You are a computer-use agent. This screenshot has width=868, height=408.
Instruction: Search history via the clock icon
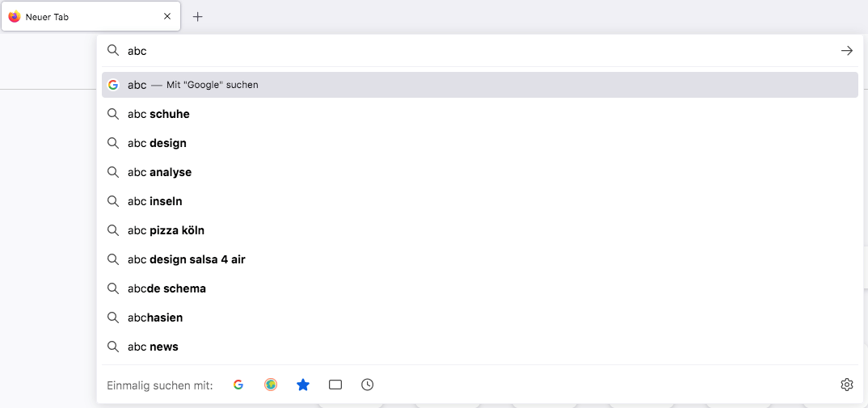pos(367,385)
